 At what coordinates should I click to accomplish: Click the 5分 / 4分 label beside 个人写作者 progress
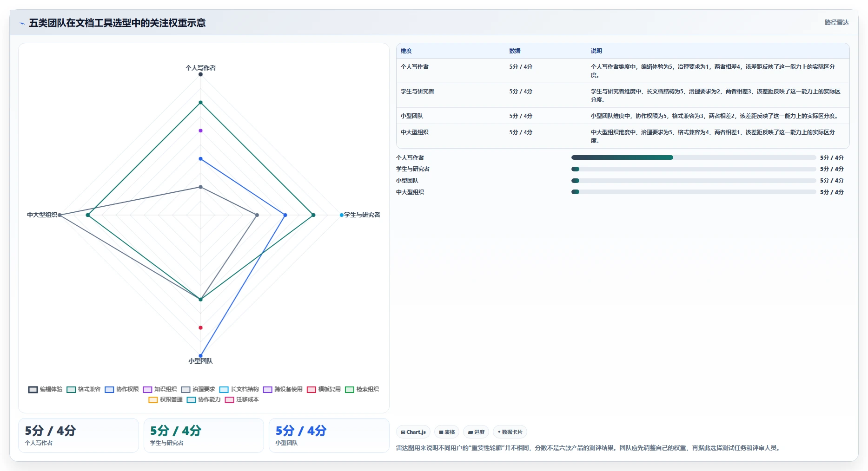[x=832, y=158]
